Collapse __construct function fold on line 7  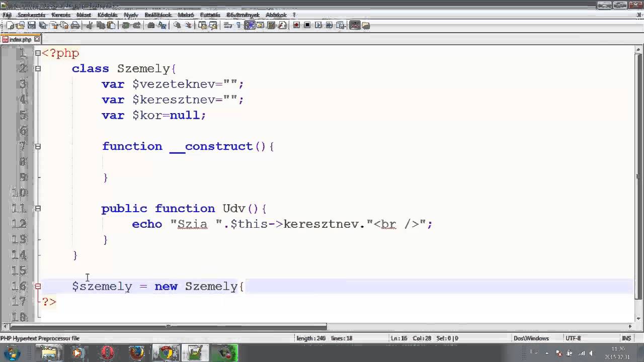[x=38, y=146]
